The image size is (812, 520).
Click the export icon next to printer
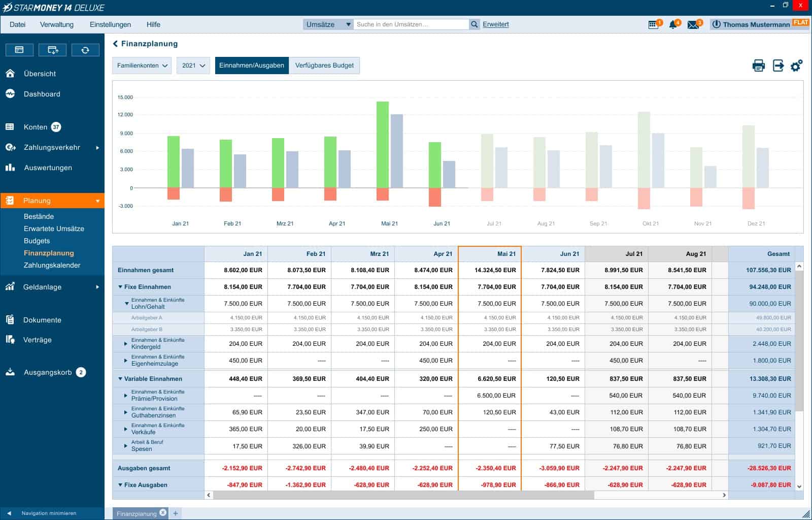[778, 66]
